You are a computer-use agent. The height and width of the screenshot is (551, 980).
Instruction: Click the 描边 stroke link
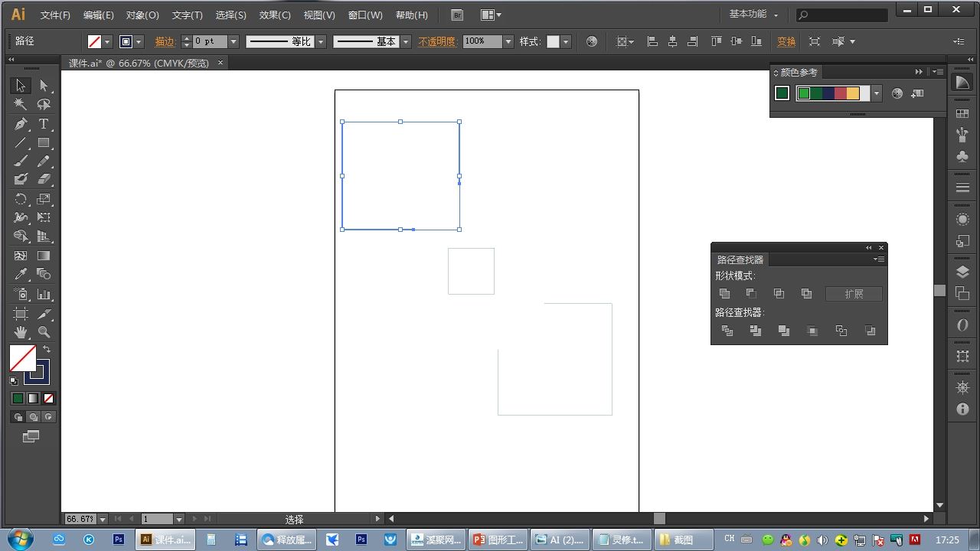165,42
